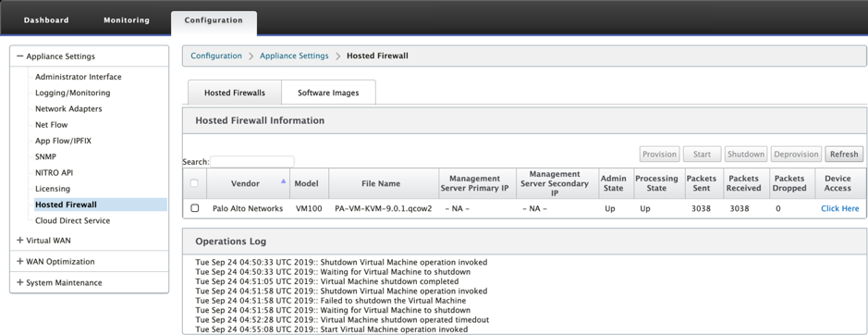
Task: Click the Operations Log heading
Action: (231, 242)
